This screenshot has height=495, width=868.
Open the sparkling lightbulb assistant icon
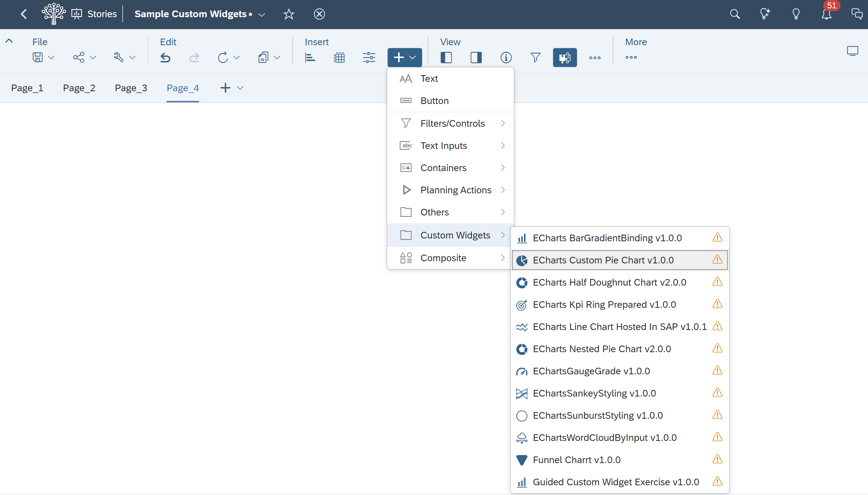[765, 14]
